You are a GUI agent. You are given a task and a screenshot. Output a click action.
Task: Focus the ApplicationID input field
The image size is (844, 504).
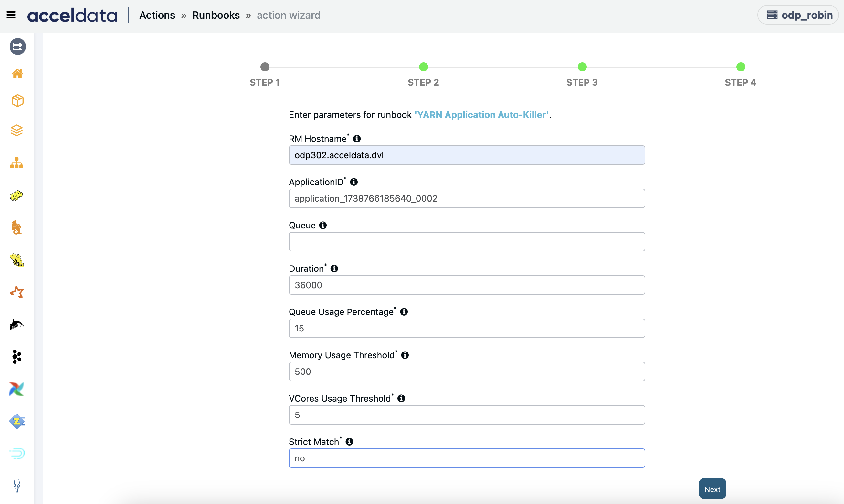[467, 198]
